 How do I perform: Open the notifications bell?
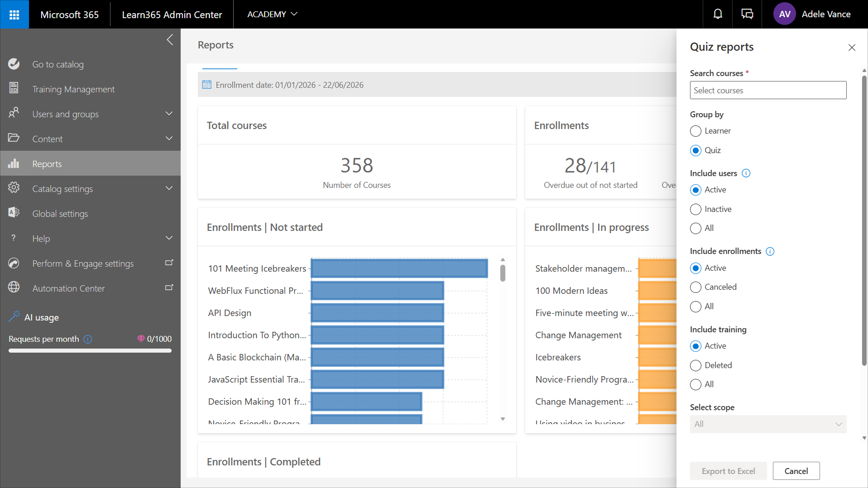718,14
